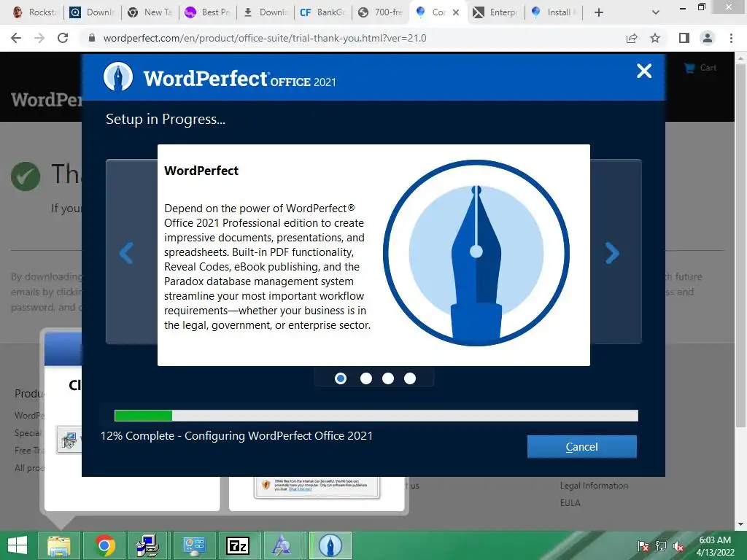Click the muted volume tray icon
The image size is (747, 560).
679,546
